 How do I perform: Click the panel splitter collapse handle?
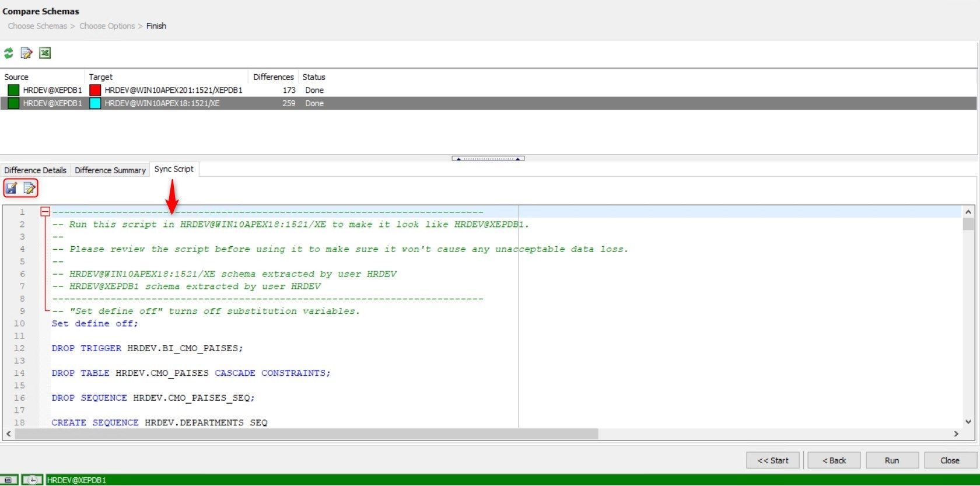point(488,158)
